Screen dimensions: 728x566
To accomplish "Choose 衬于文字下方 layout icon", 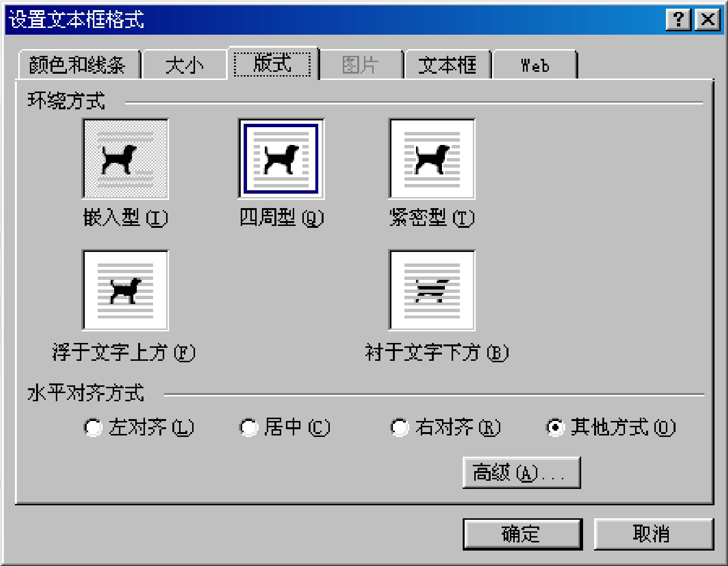I will (432, 290).
